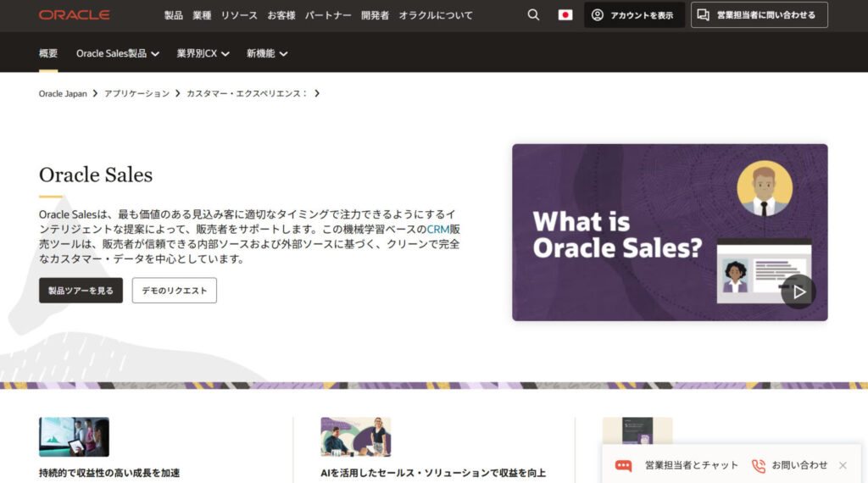Click the account user icon

[598, 15]
